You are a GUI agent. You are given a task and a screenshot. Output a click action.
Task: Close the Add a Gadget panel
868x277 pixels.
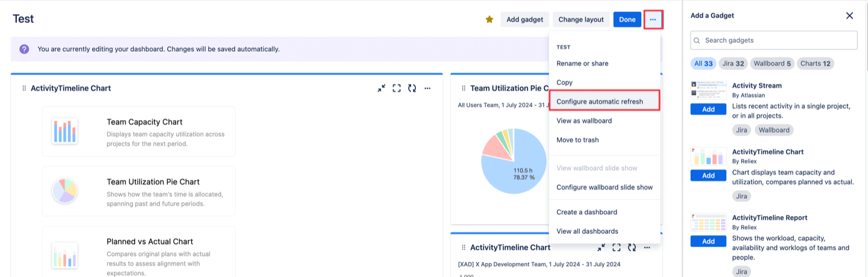click(849, 16)
